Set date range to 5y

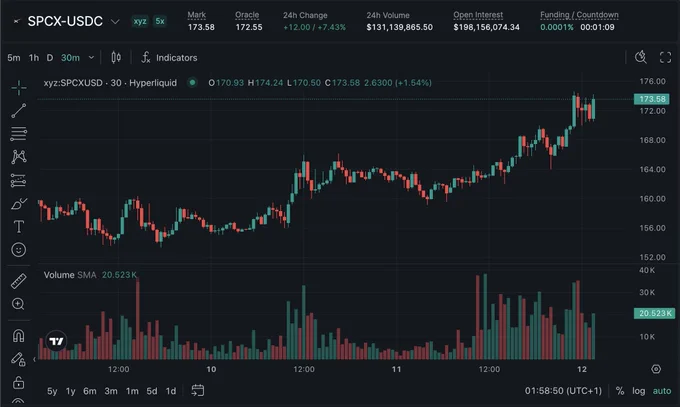[52, 391]
